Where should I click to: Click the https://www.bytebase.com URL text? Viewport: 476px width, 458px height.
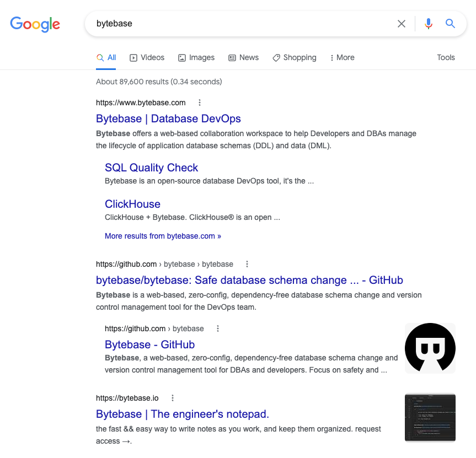(141, 103)
